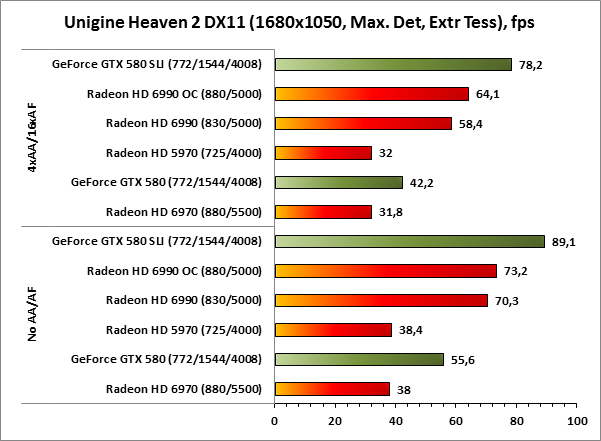The width and height of the screenshot is (601, 441).
Task: Select the 58,4 Radeon HD 6990 bar
Action: click(x=363, y=124)
